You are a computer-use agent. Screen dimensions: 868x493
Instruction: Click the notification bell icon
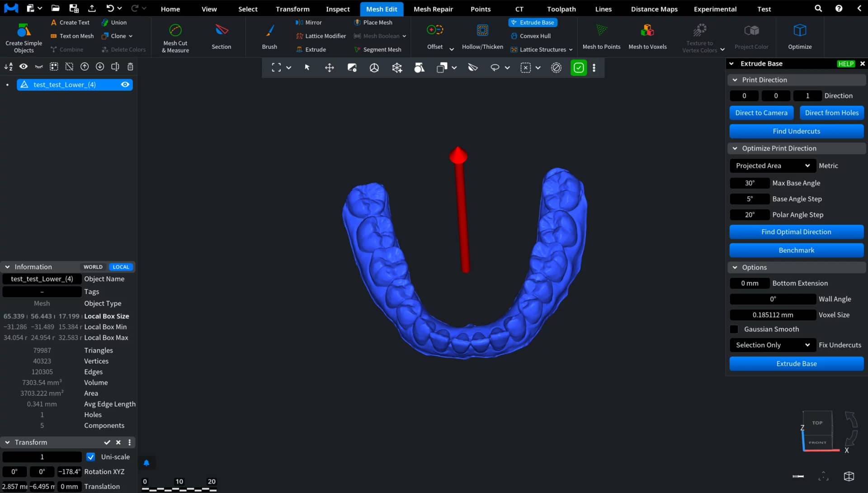[146, 463]
